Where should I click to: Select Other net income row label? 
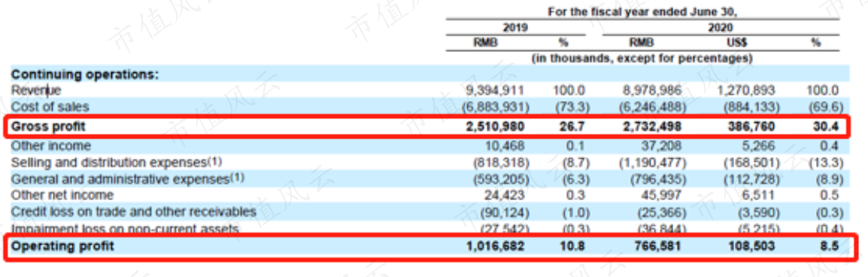click(x=62, y=195)
